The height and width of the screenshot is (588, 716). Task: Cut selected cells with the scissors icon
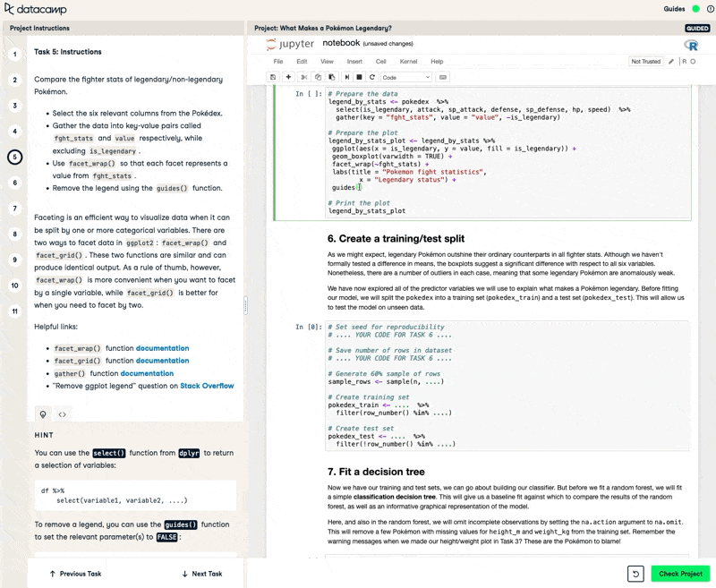click(304, 77)
